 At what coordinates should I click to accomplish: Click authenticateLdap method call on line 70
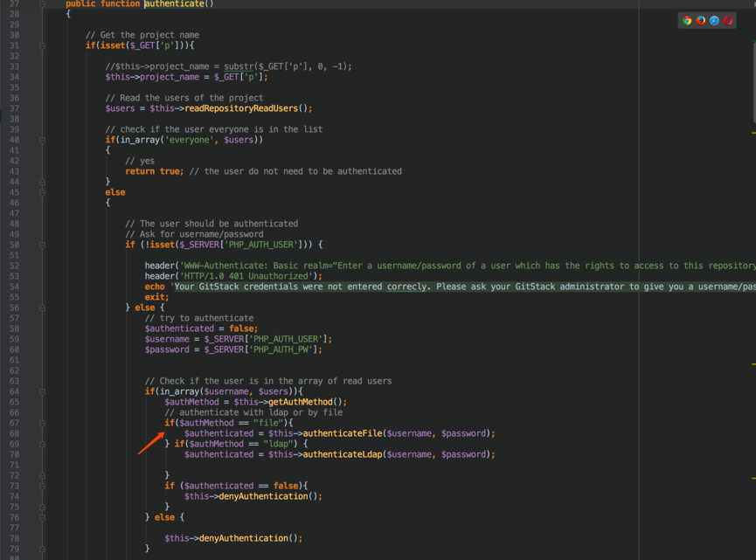(343, 454)
